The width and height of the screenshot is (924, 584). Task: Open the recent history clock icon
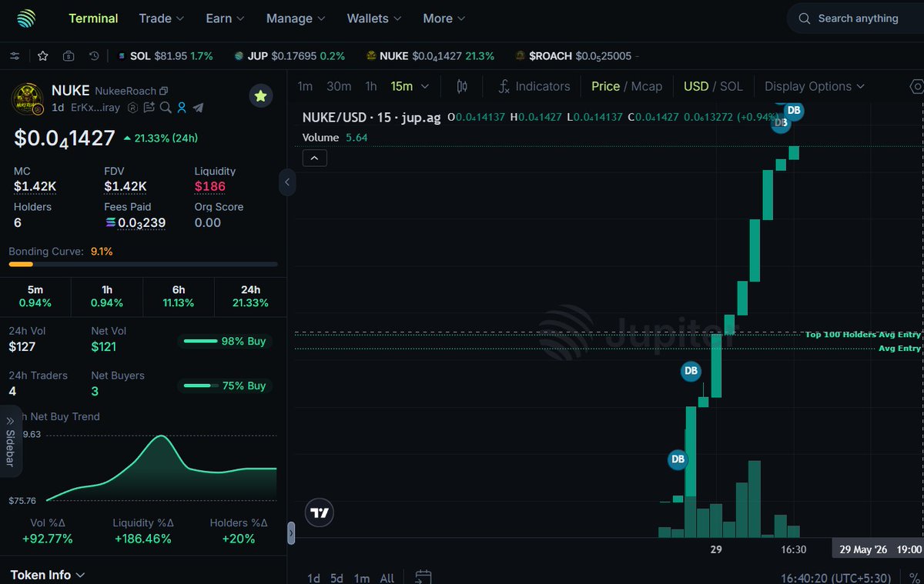click(x=94, y=56)
